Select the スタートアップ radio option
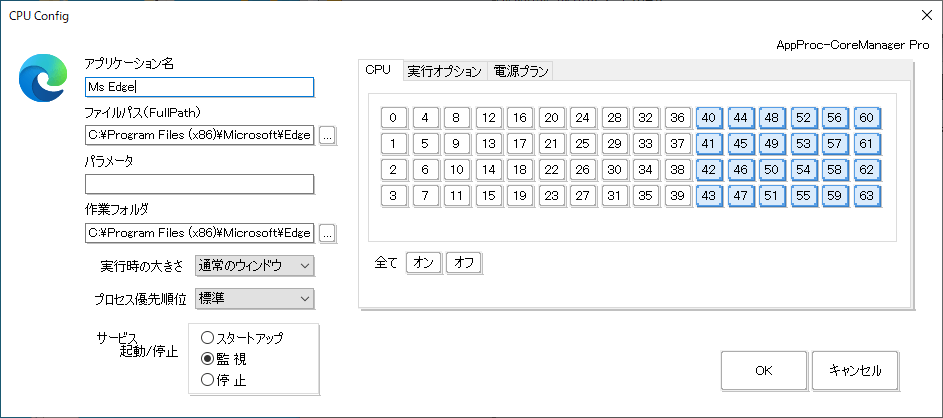This screenshot has height=418, width=943. 208,338
